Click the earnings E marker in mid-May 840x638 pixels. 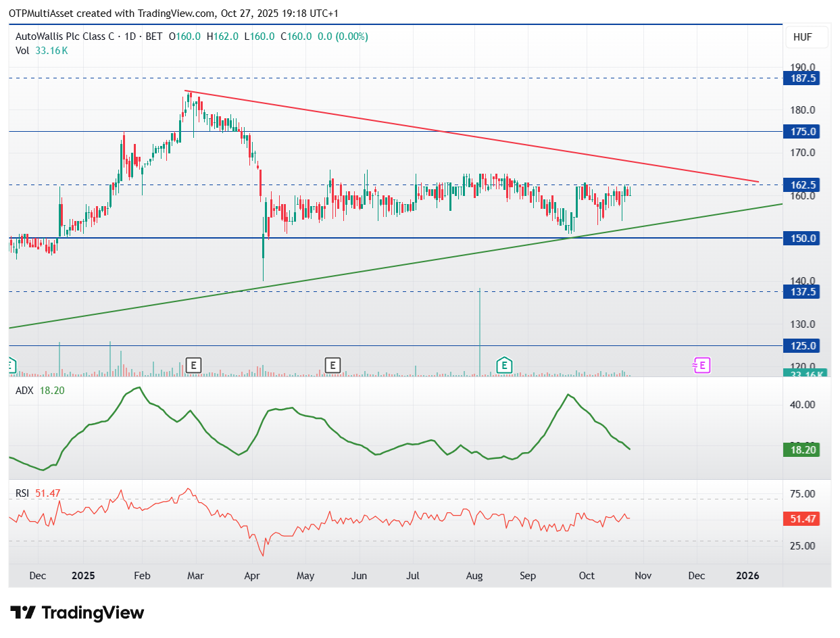point(332,366)
